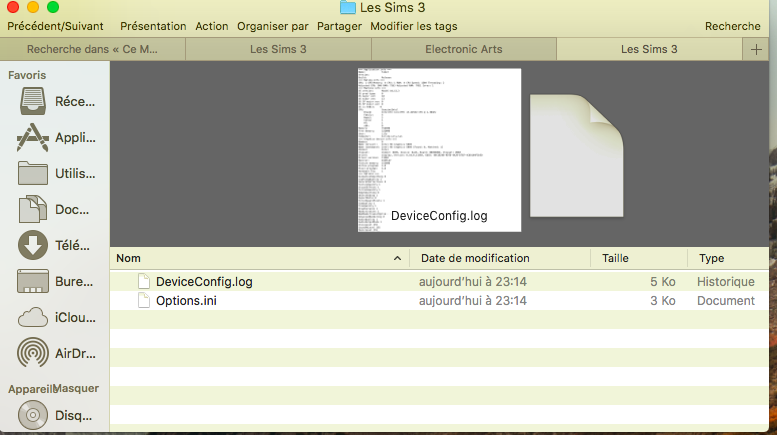Switch to the second Les Sims 3 tab

pos(278,49)
